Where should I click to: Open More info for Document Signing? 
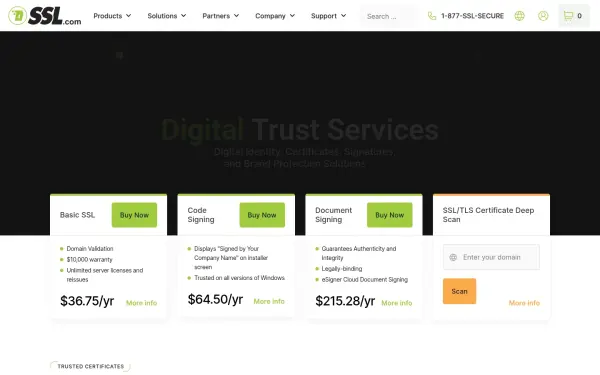pyautogui.click(x=396, y=303)
